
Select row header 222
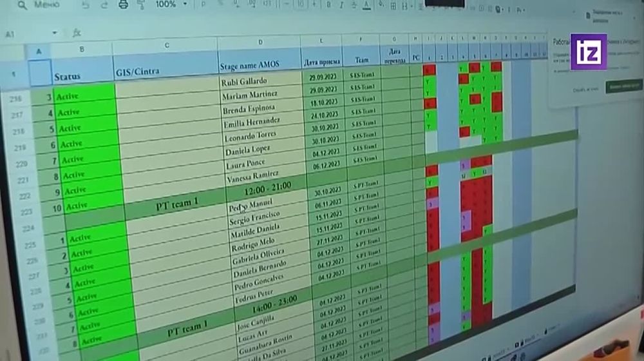coord(24,196)
